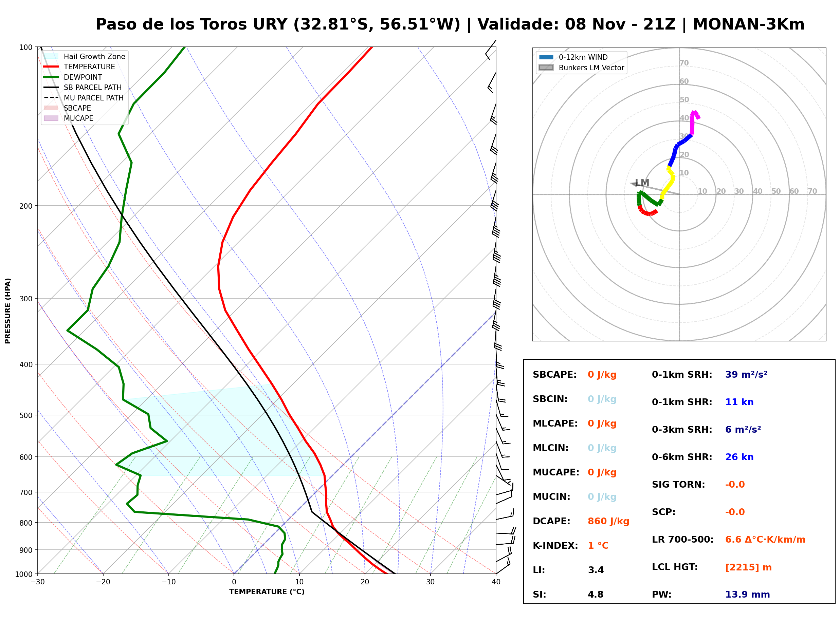Click the TEMPERATURE (°C) axis label
840x621 pixels.
tap(267, 592)
